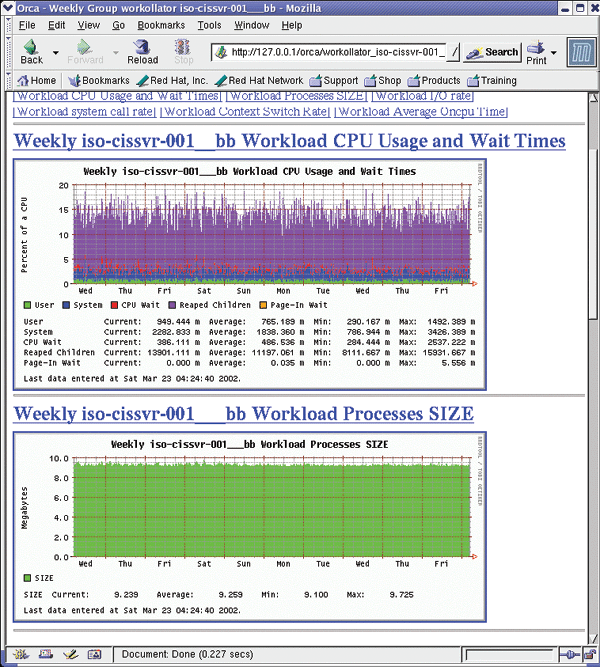Click the Mozilla throbber logo icon

(x=580, y=51)
